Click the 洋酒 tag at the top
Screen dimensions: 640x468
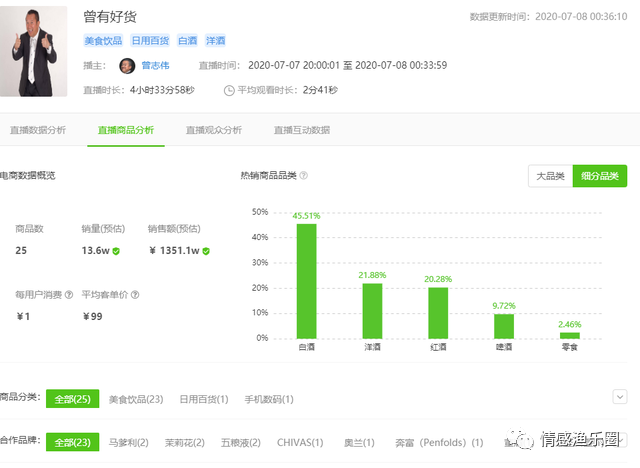tap(216, 41)
